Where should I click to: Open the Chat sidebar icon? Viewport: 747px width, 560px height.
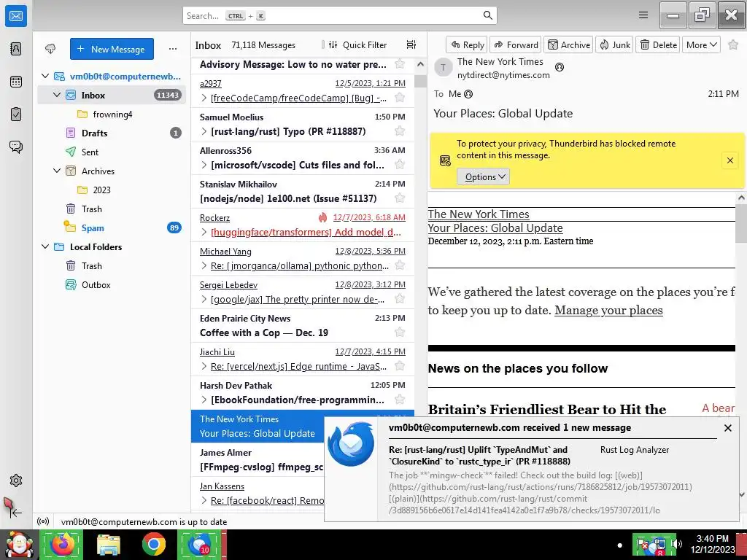coord(16,147)
